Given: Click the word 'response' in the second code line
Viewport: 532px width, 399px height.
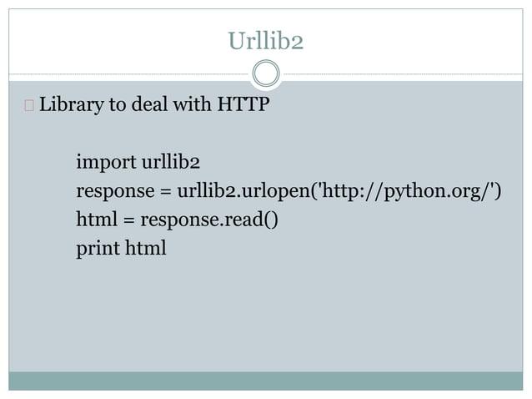Looking at the screenshot, I should tap(115, 191).
